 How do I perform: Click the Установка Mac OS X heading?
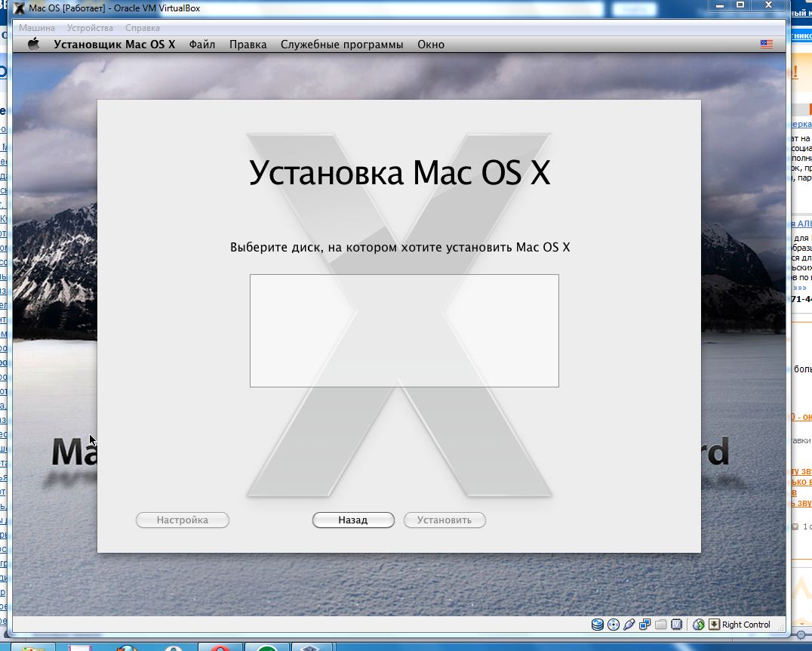(400, 172)
